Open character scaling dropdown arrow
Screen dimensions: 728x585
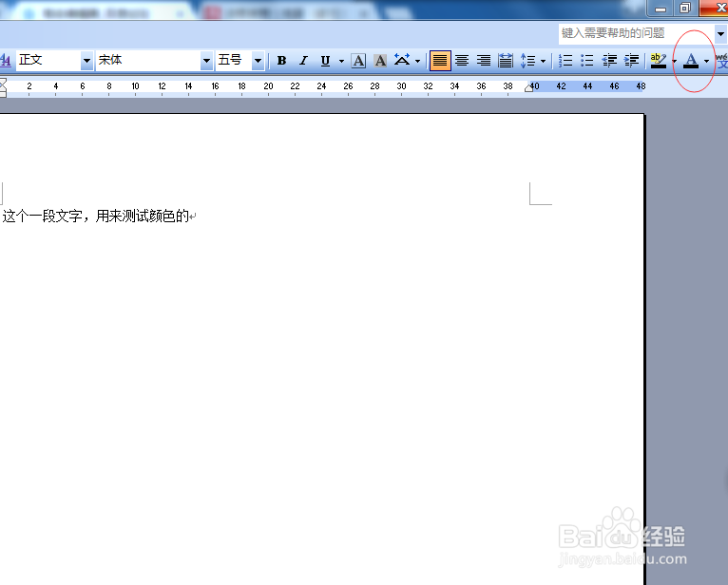pos(417,61)
